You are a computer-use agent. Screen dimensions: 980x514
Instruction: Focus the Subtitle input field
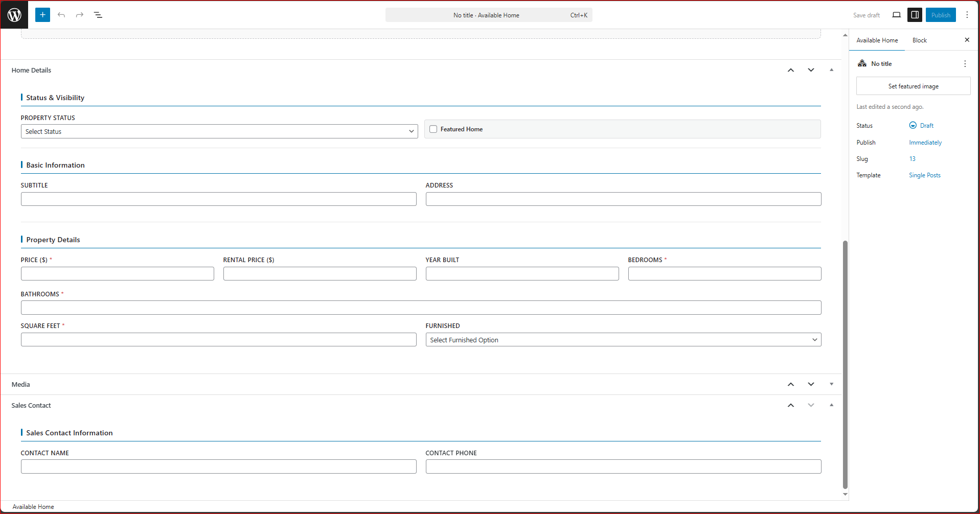218,199
